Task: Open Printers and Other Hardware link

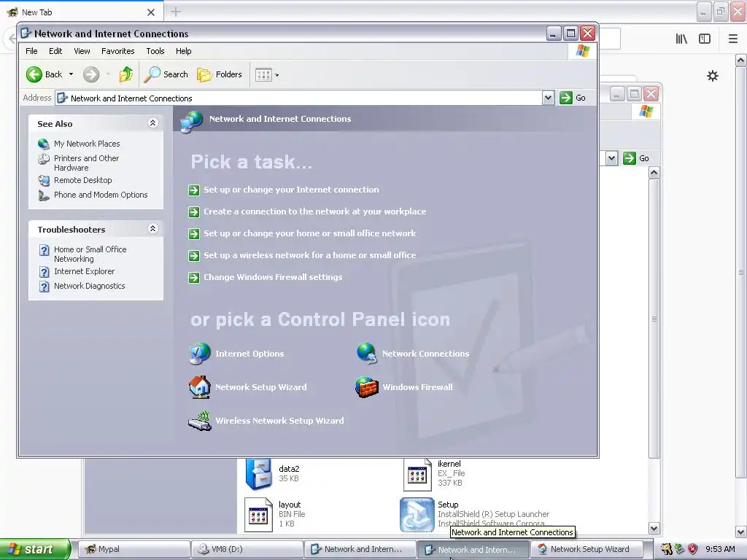Action: click(86, 163)
